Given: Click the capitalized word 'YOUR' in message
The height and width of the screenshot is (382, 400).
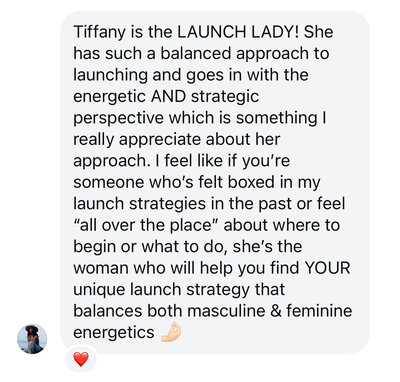Looking at the screenshot, I should 327,268.
